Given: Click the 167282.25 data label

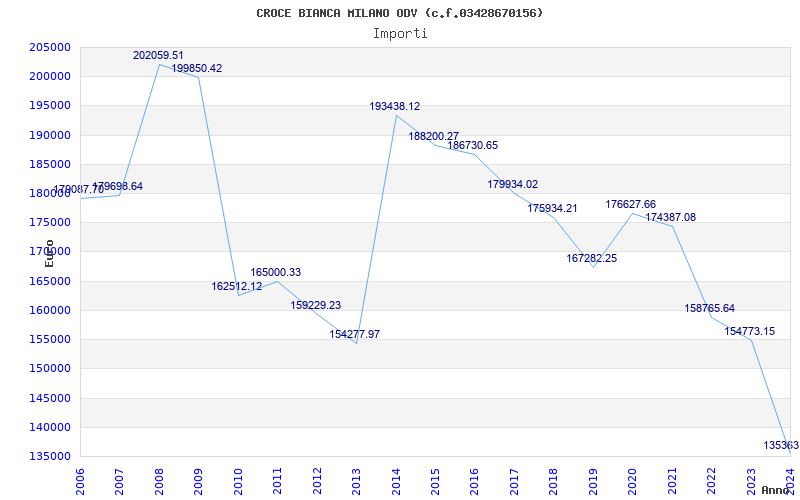Looking at the screenshot, I should (592, 258).
